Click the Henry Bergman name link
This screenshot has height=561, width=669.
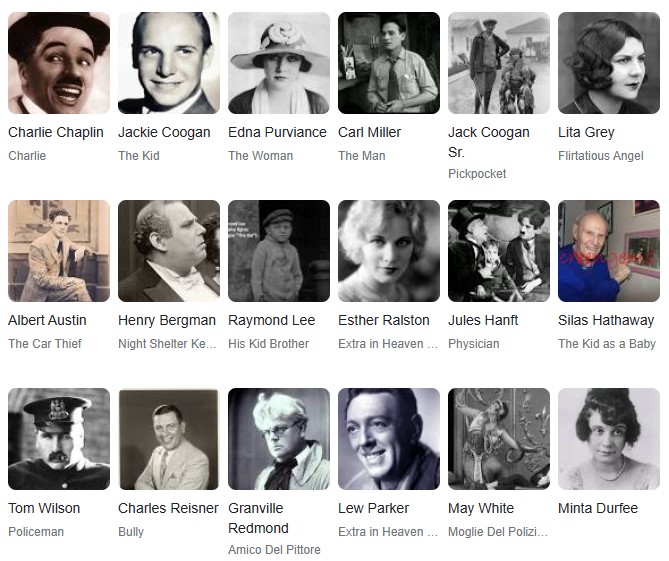(167, 320)
